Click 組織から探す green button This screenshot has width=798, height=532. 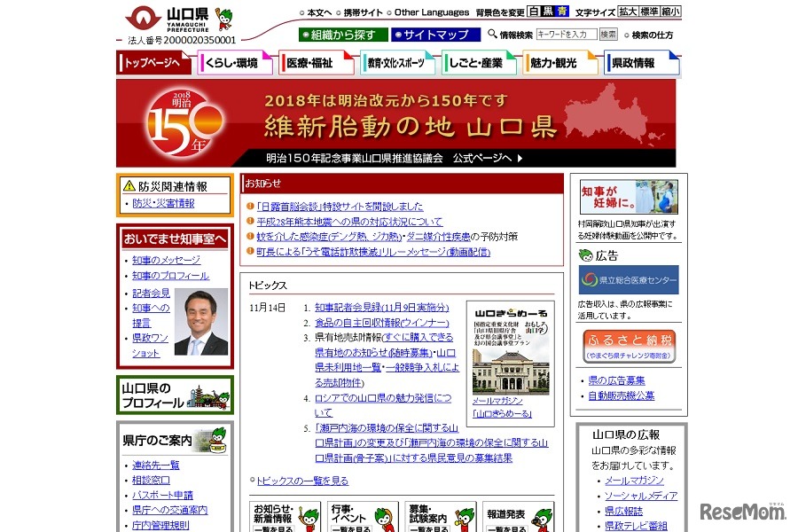tap(342, 35)
